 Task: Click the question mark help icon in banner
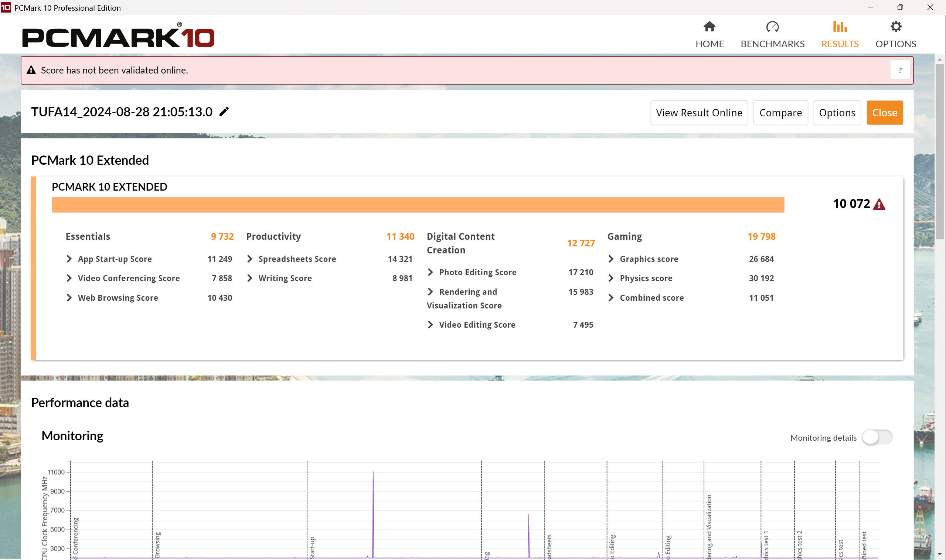point(899,70)
